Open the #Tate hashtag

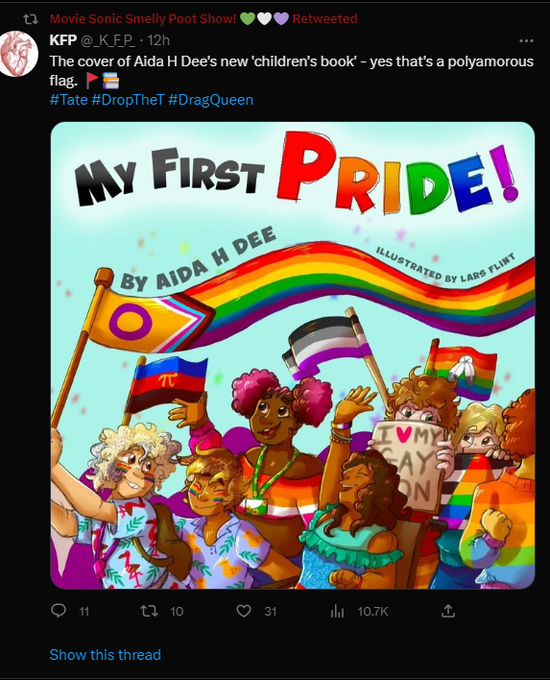tap(69, 100)
